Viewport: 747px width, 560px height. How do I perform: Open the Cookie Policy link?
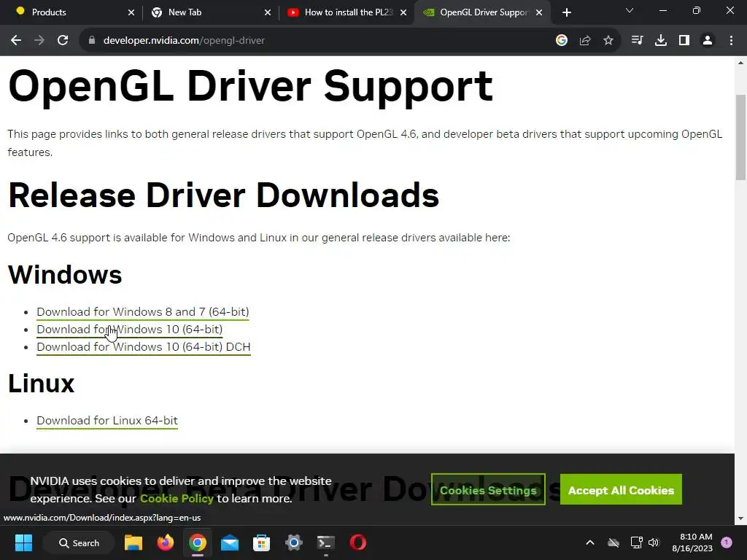[x=177, y=499]
